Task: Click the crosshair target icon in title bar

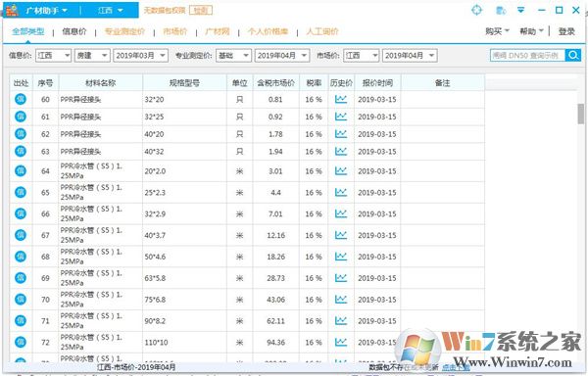Action: [x=476, y=10]
